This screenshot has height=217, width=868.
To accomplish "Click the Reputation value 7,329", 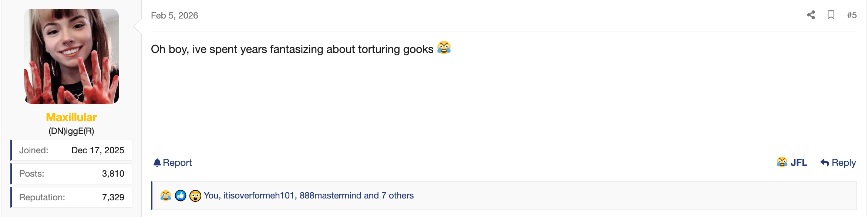I will (x=113, y=197).
